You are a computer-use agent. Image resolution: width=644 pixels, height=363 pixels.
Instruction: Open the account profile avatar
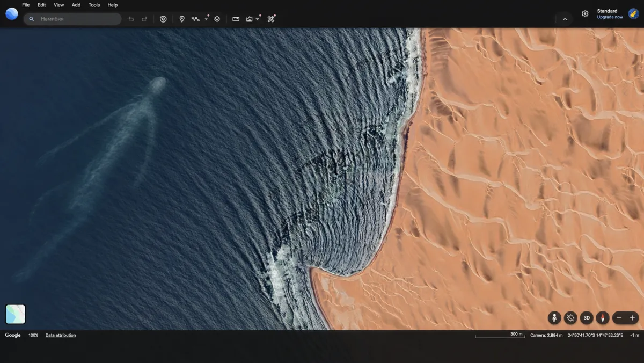[x=633, y=14]
